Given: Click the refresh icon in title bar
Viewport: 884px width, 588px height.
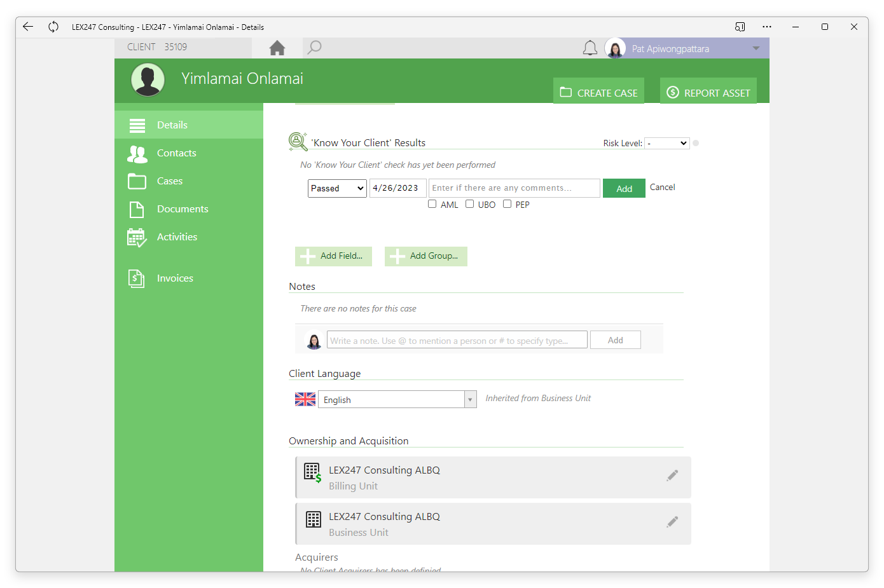Looking at the screenshot, I should click(x=53, y=27).
